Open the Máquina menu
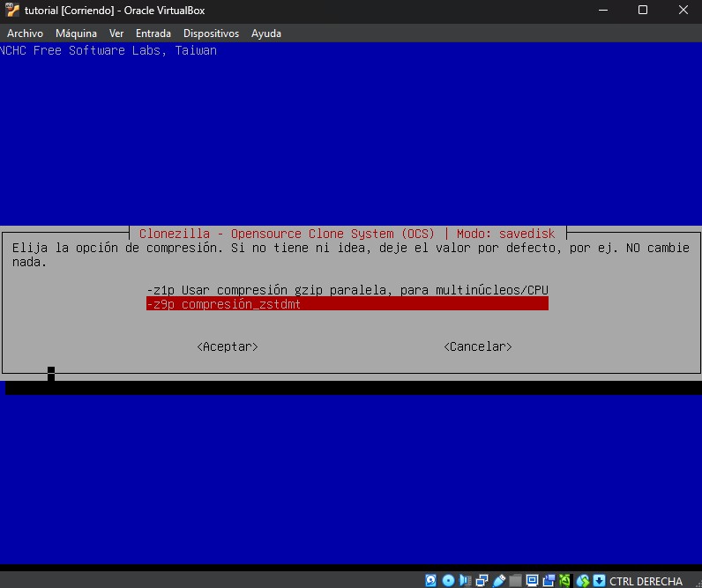Viewport: 702px width, 588px height. (76, 33)
